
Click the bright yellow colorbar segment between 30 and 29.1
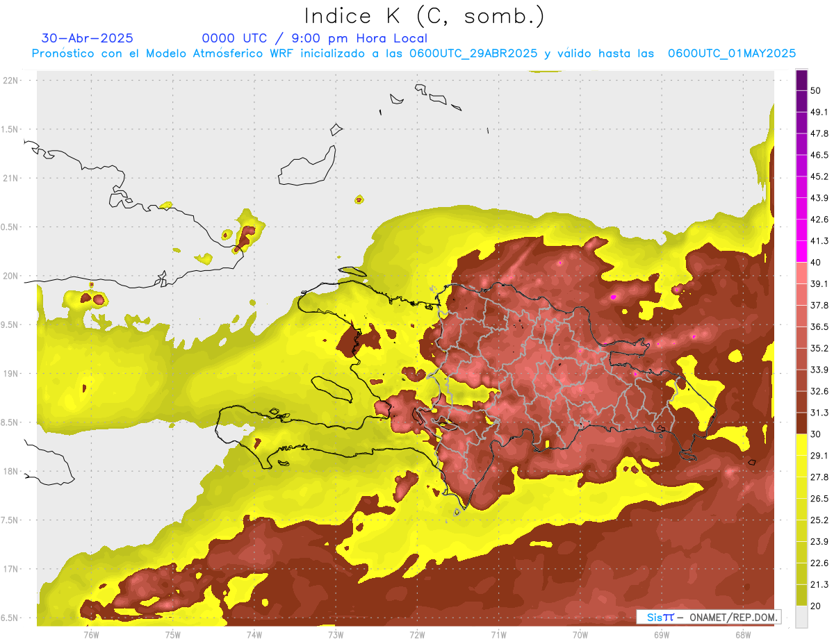(x=801, y=445)
